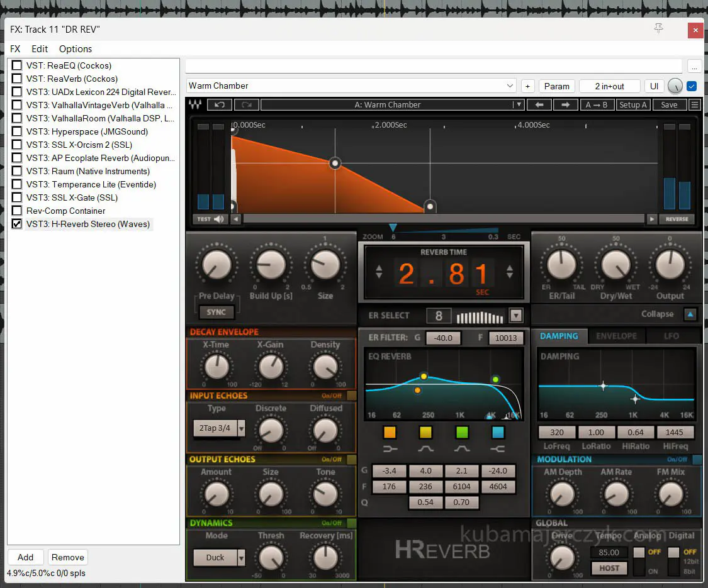This screenshot has width=708, height=588.
Task: Open the Waves hamburger menu icon
Action: tap(694, 105)
